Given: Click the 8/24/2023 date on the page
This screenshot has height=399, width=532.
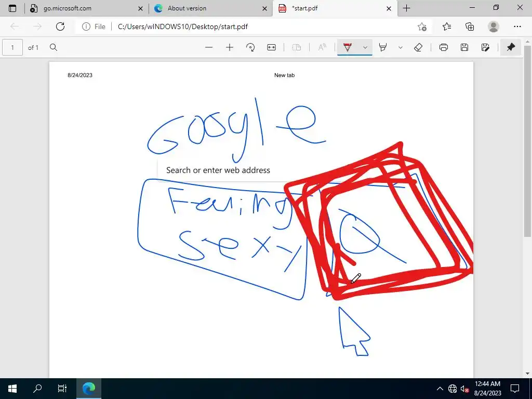Looking at the screenshot, I should tap(80, 75).
